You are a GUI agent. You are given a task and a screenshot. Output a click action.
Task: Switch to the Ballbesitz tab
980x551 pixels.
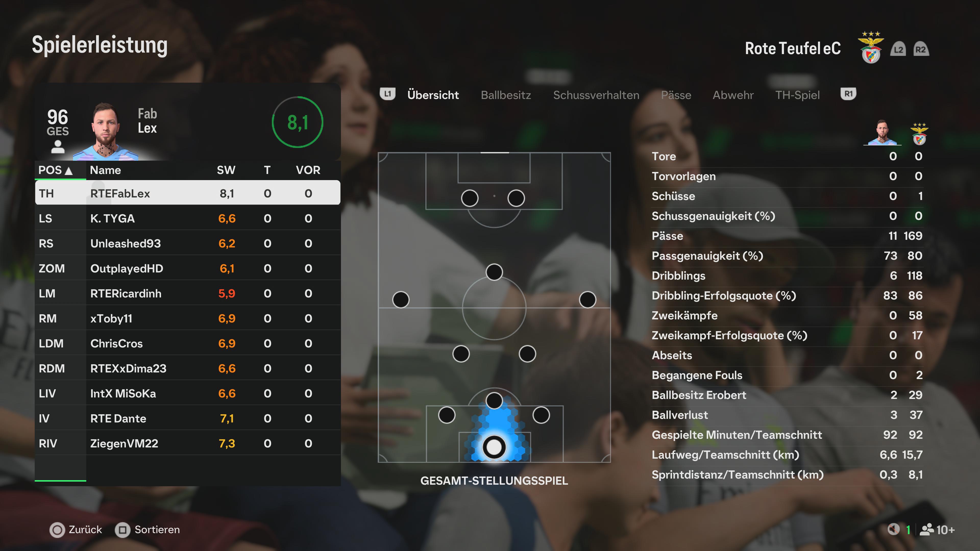pyautogui.click(x=506, y=95)
